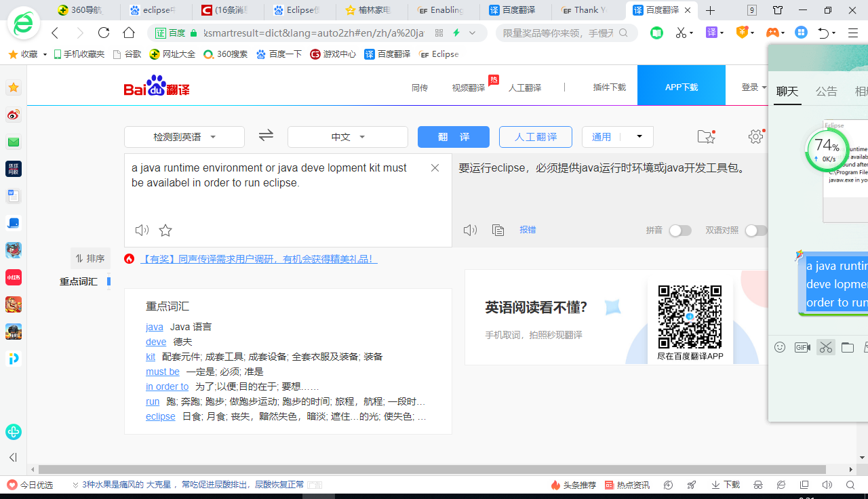Open the translation settings gear

755,136
